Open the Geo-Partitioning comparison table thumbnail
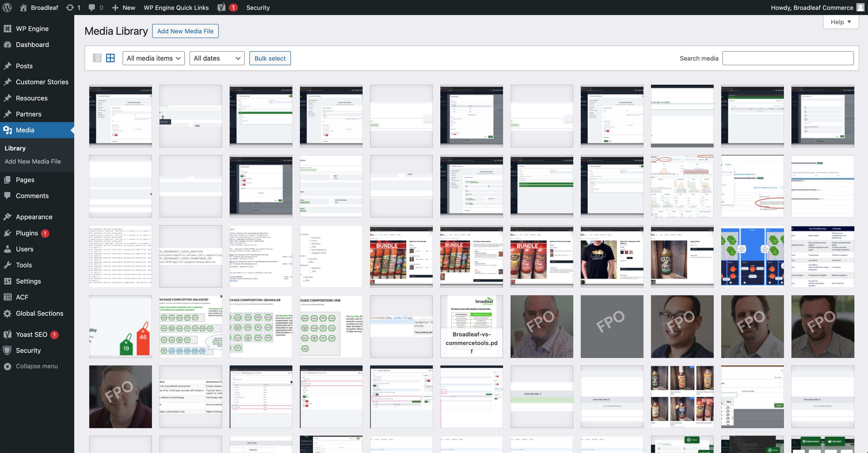This screenshot has height=453, width=868. point(823,256)
